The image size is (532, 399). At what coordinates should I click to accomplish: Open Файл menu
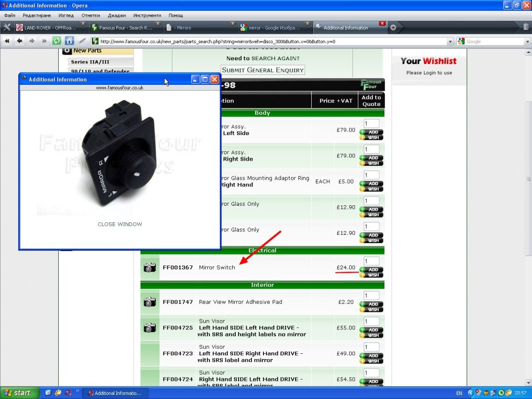[10, 15]
